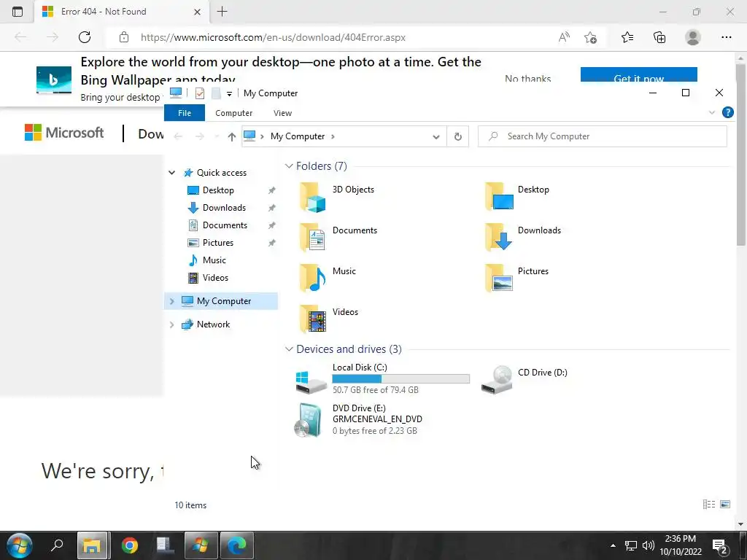Refresh the Edge browser page
This screenshot has width=747, height=560.
85,37
